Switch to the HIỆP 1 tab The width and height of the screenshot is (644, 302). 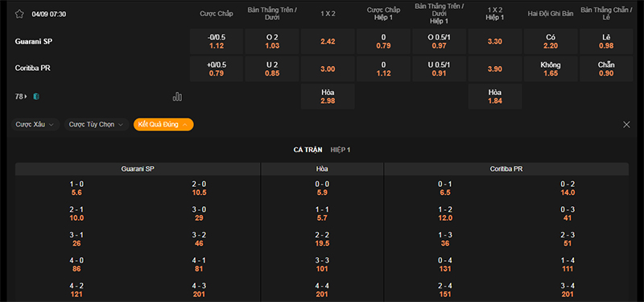(x=341, y=150)
